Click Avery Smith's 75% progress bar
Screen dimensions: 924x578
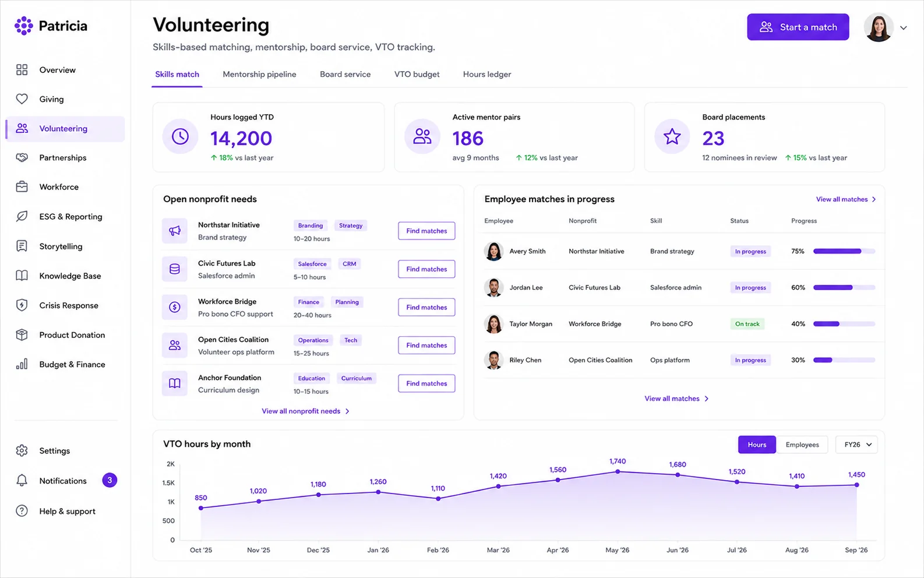point(844,251)
